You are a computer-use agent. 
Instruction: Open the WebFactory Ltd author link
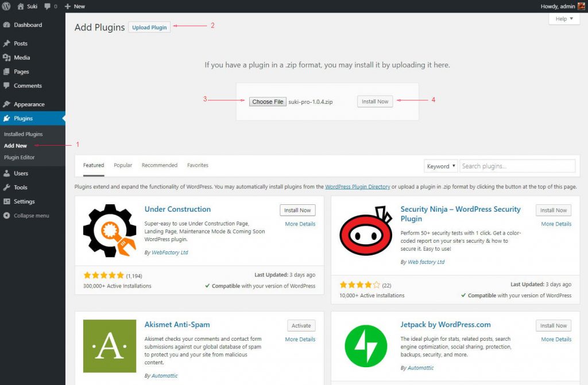170,252
